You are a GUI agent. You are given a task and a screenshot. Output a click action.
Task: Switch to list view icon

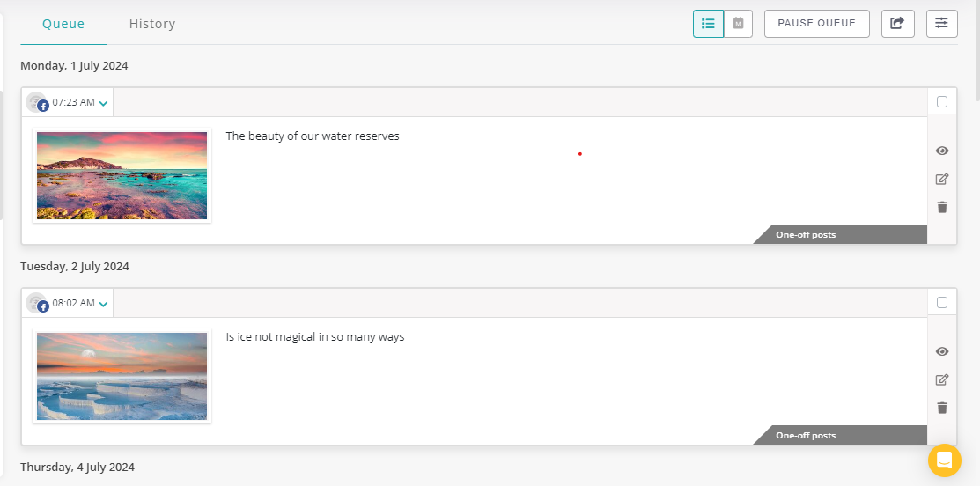pos(708,24)
